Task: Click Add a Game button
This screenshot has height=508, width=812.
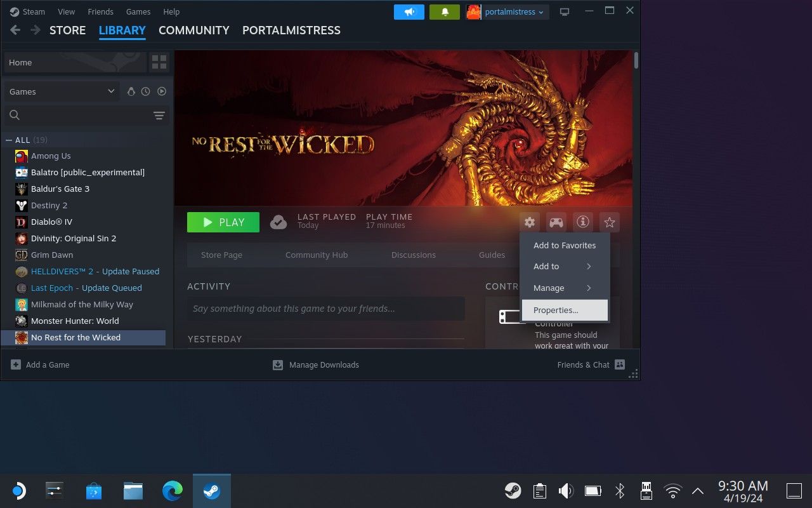Action: (x=39, y=364)
